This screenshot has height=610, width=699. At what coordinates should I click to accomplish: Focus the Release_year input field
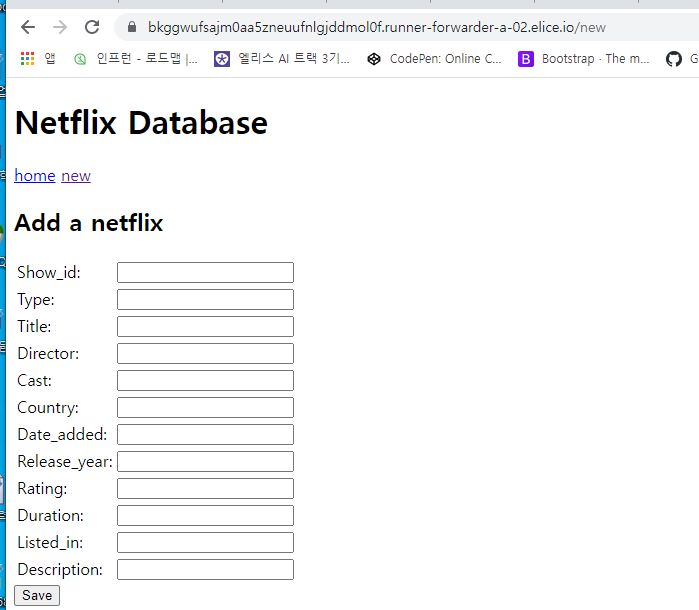[206, 462]
